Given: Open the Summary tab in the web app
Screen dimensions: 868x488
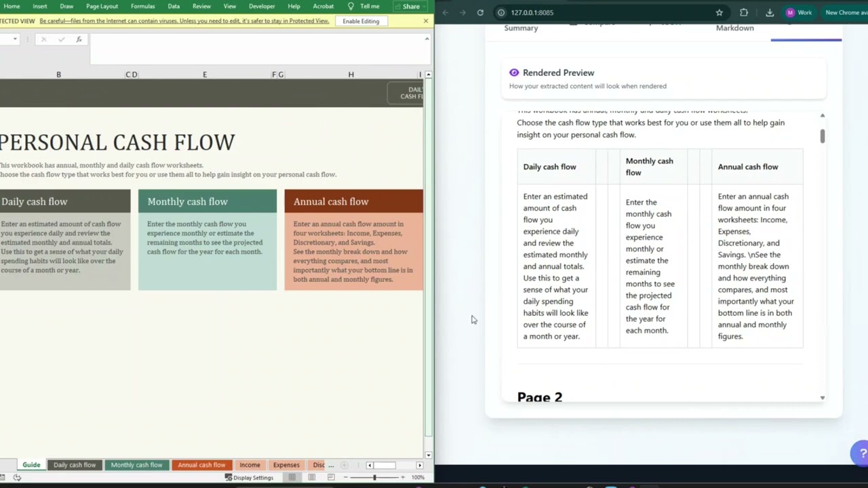Looking at the screenshot, I should tap(521, 28).
